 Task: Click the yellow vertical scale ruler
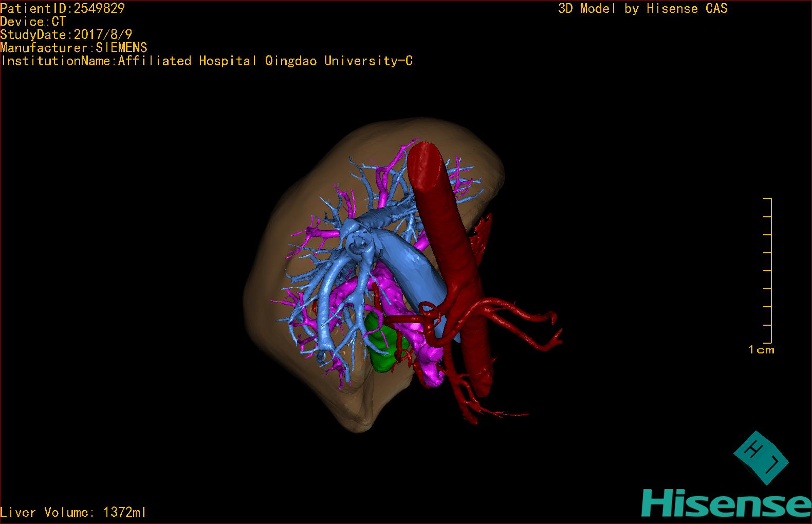[x=768, y=270]
